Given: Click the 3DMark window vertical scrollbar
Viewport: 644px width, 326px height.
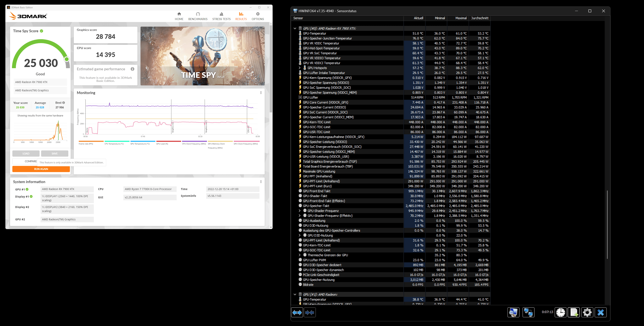Looking at the screenshot, I should point(271,69).
